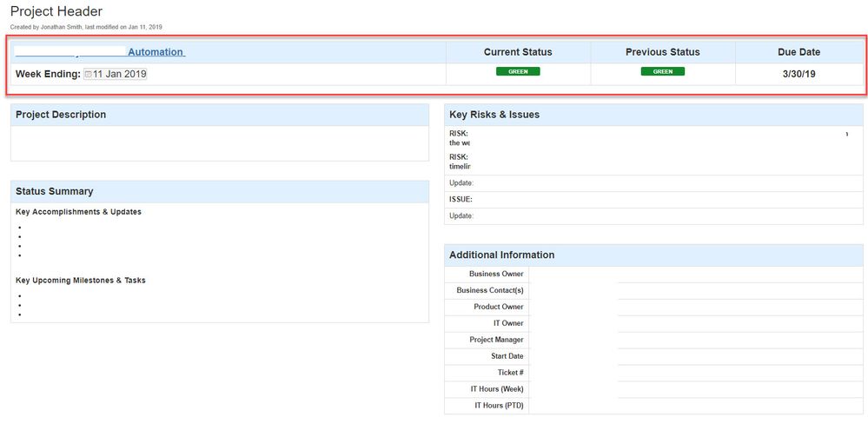
Task: Click the Business Owner row label
Action: 496,274
